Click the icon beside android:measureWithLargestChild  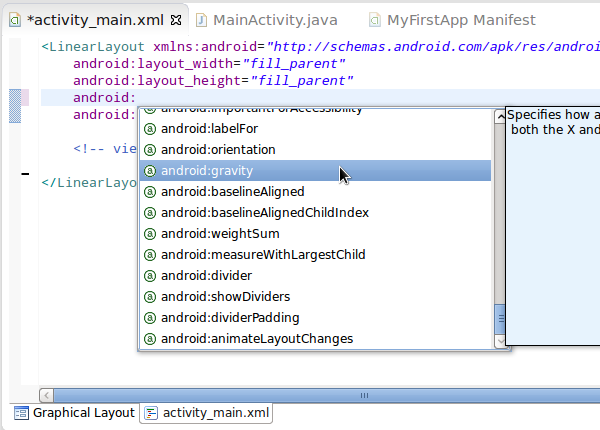[150, 255]
